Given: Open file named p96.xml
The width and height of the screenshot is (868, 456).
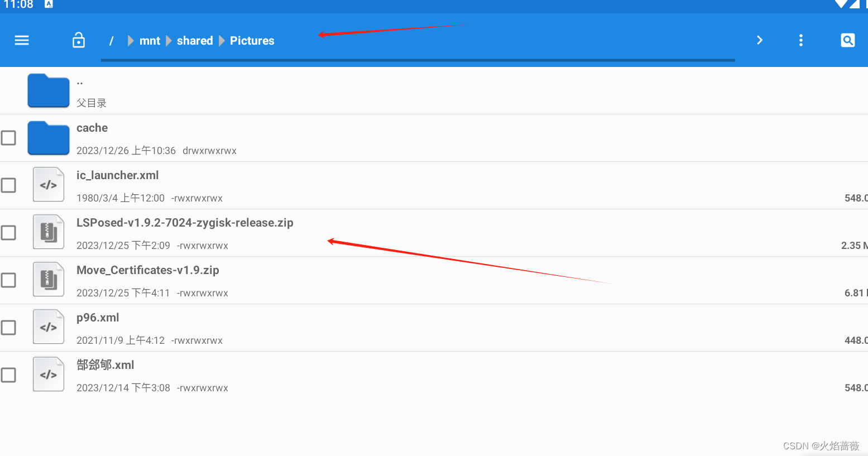Looking at the screenshot, I should pyautogui.click(x=98, y=318).
